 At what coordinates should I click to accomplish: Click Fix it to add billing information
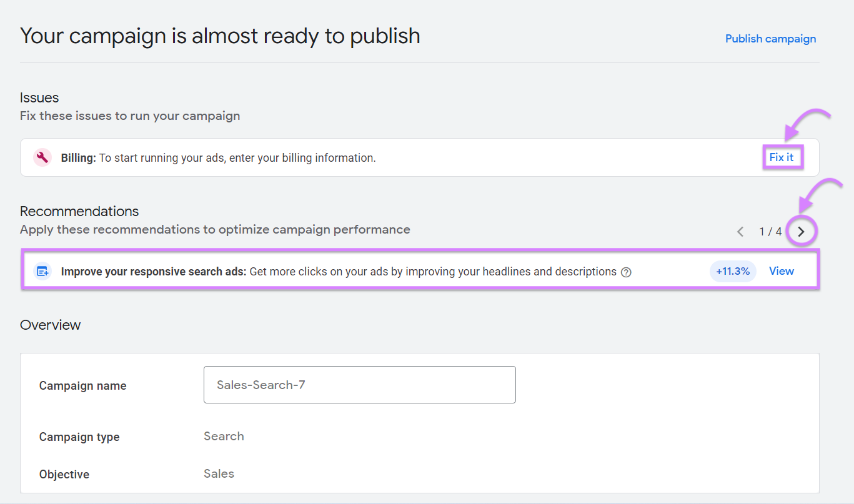(x=783, y=157)
